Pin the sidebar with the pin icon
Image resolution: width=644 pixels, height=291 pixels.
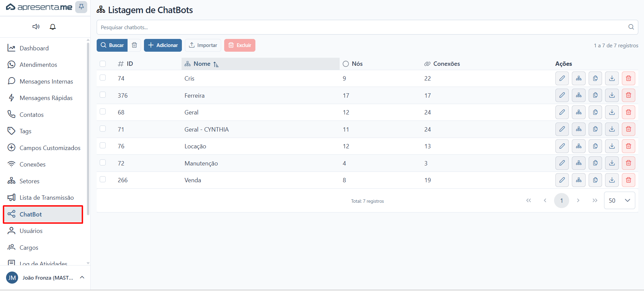click(81, 7)
